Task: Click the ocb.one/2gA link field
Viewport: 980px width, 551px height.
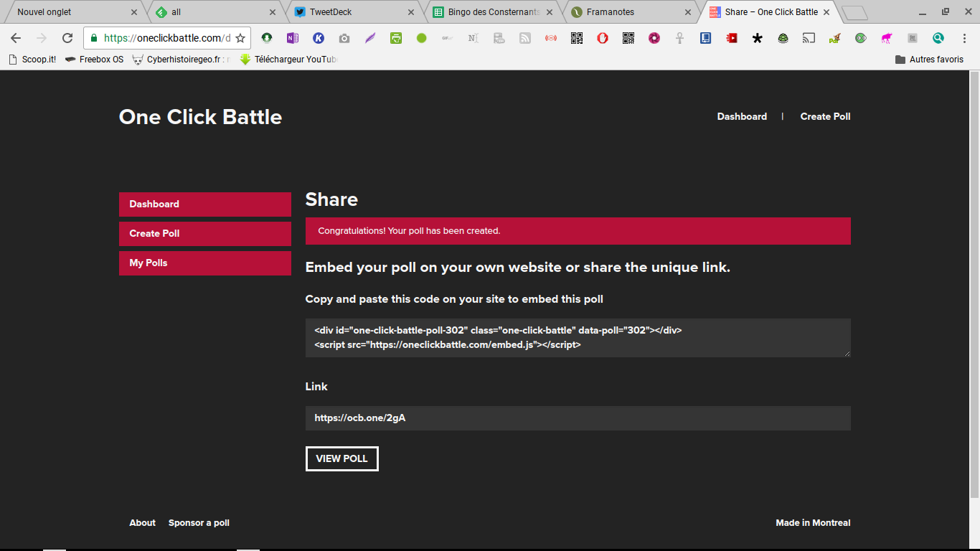Action: [578, 418]
